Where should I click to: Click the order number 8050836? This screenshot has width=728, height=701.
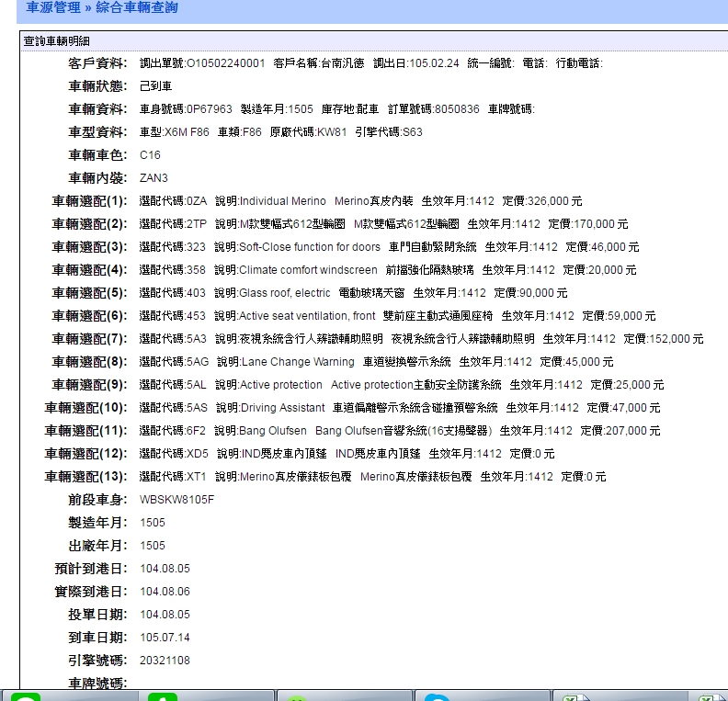(x=457, y=109)
